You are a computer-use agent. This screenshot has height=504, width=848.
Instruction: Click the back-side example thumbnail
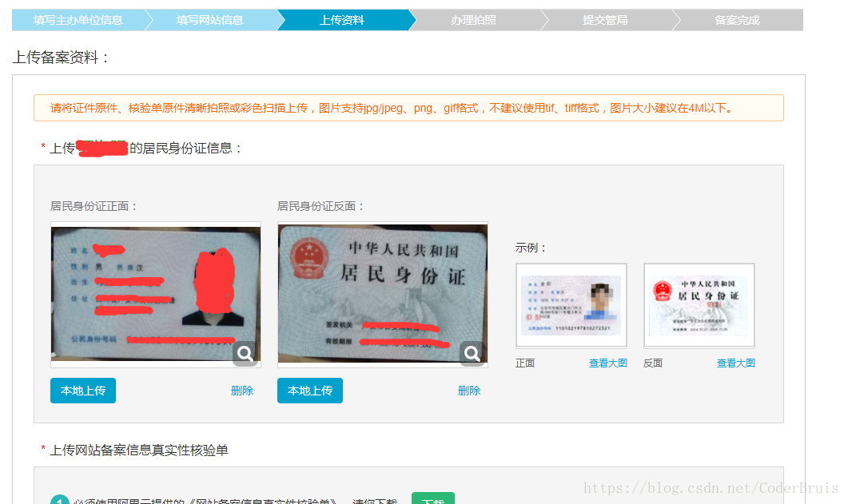click(699, 305)
